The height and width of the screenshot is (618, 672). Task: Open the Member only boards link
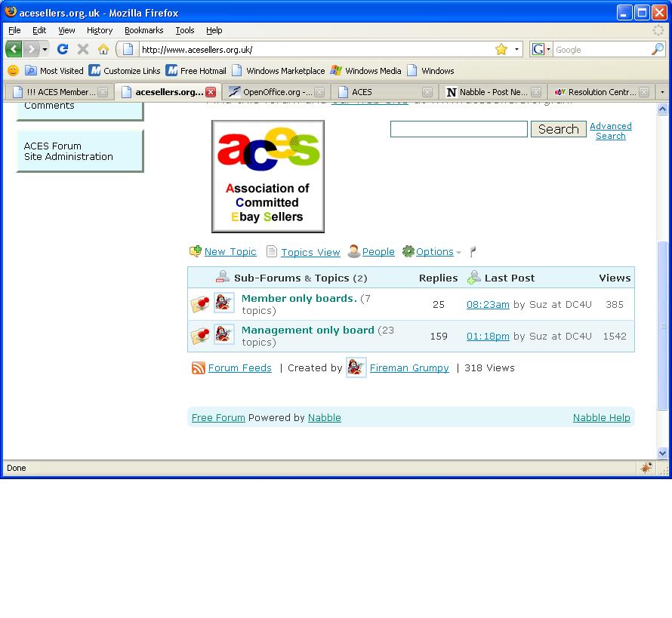click(298, 299)
